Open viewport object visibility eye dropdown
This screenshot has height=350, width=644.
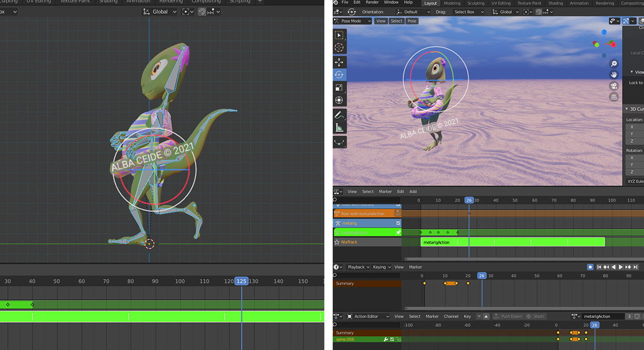click(x=614, y=21)
